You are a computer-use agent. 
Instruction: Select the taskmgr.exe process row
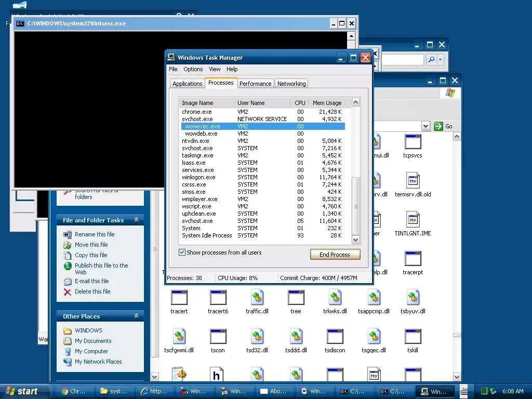[x=263, y=155]
